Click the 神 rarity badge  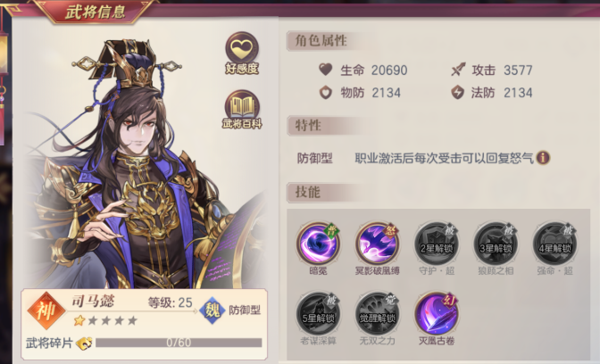pyautogui.click(x=46, y=310)
